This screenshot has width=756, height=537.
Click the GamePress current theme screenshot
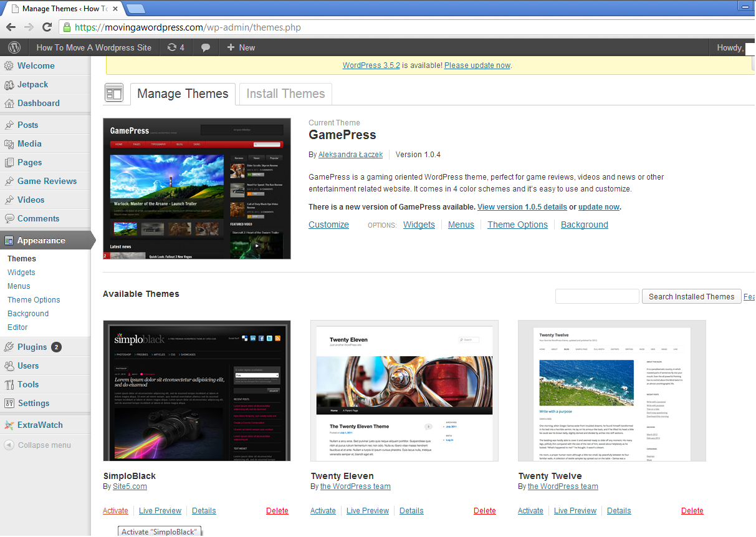tap(197, 188)
